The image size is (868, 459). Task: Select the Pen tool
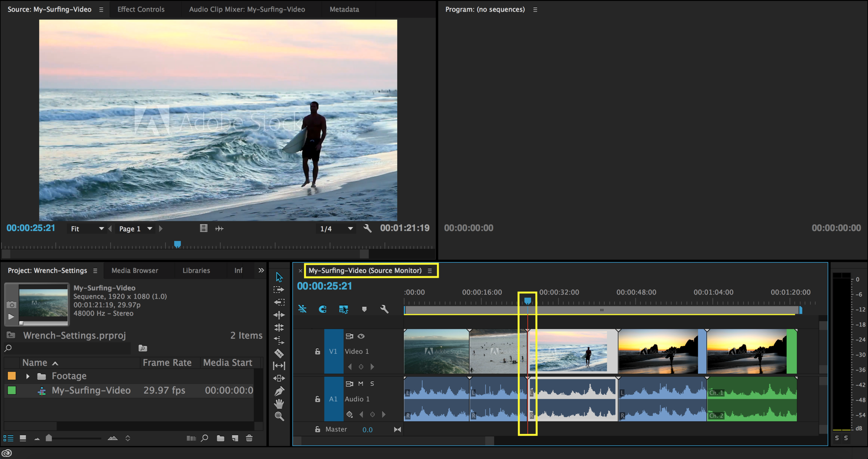[279, 391]
